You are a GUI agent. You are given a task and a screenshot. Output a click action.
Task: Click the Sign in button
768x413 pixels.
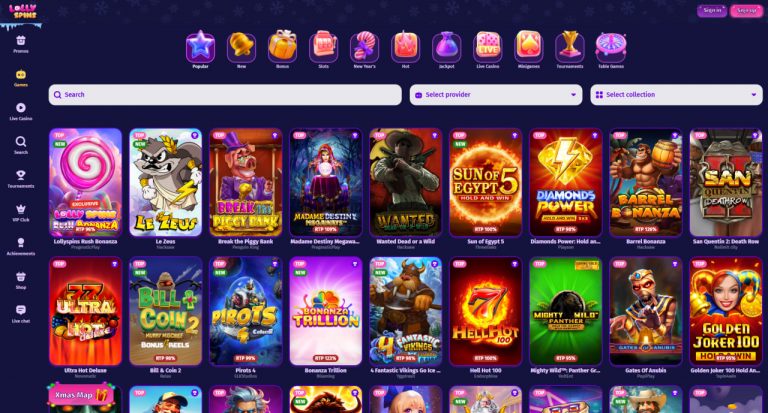click(712, 10)
